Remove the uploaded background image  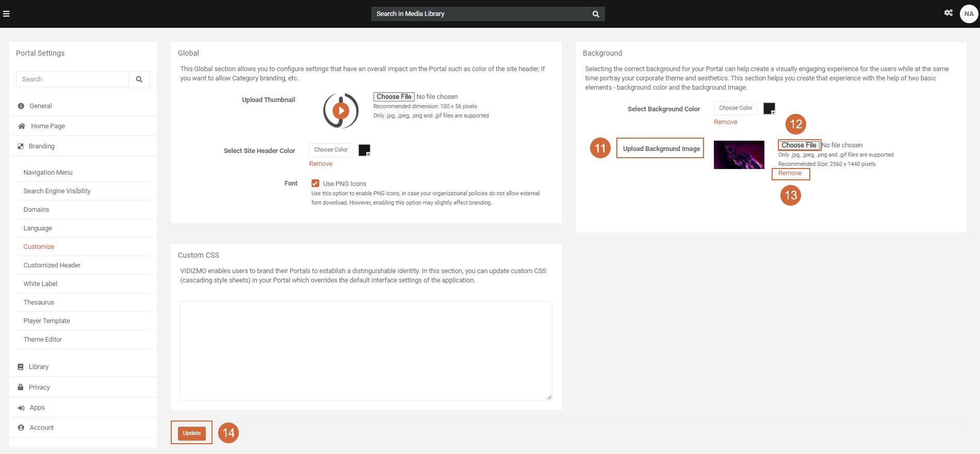pyautogui.click(x=790, y=174)
